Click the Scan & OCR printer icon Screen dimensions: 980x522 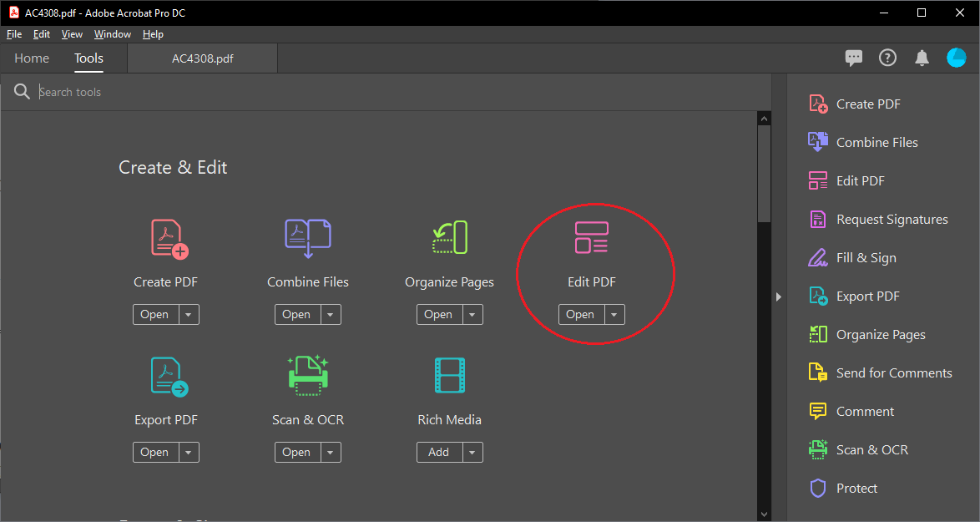click(x=307, y=376)
